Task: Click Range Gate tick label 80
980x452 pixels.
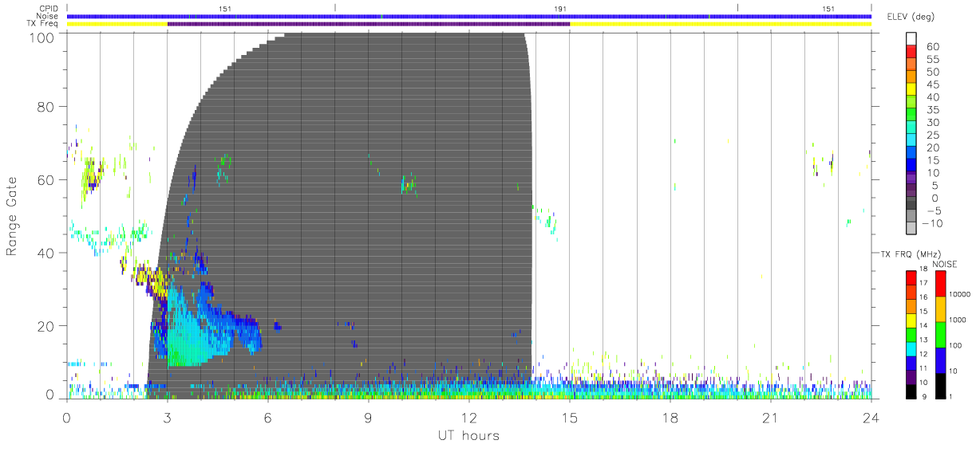Action: [x=45, y=106]
